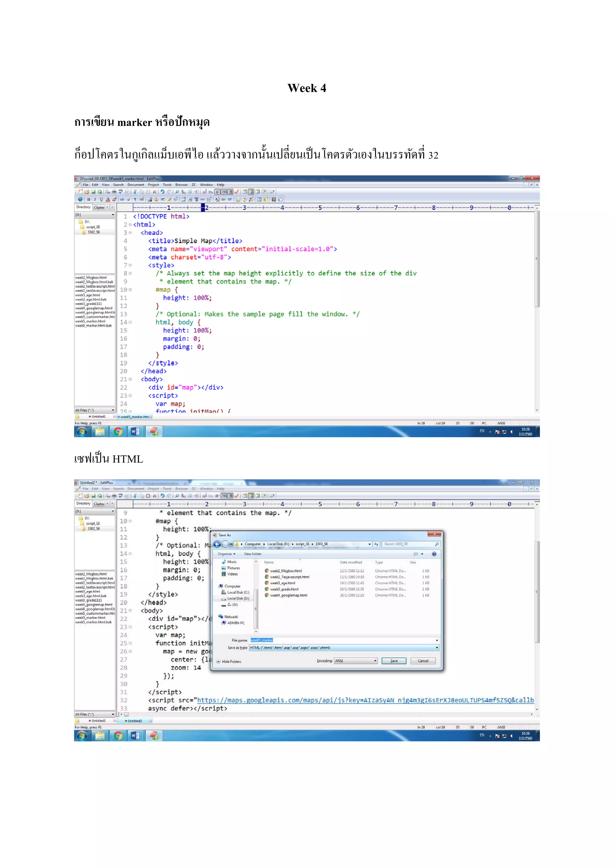The image size is (614, 868).
Task: Switch to the Cliptext tab in upper sidebar
Action: tap(99, 207)
